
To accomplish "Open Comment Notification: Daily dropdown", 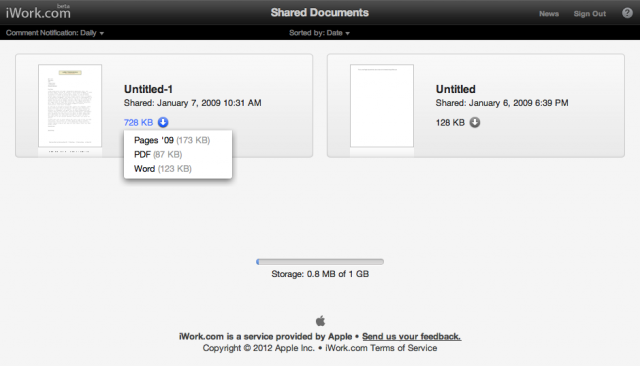I will point(55,33).
